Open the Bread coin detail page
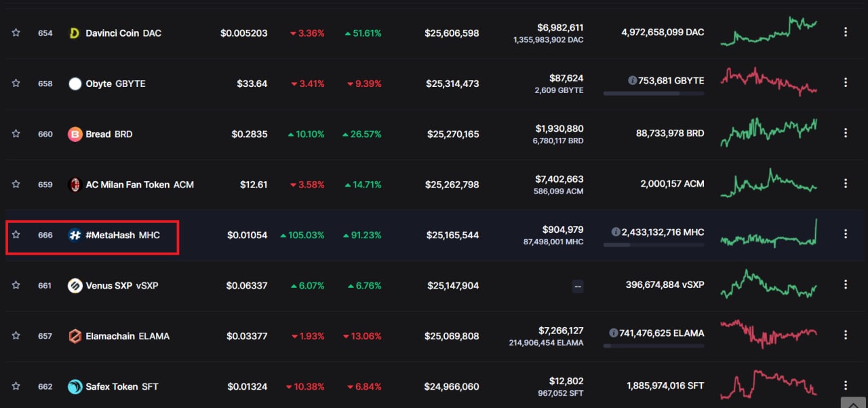868x408 pixels. point(109,134)
